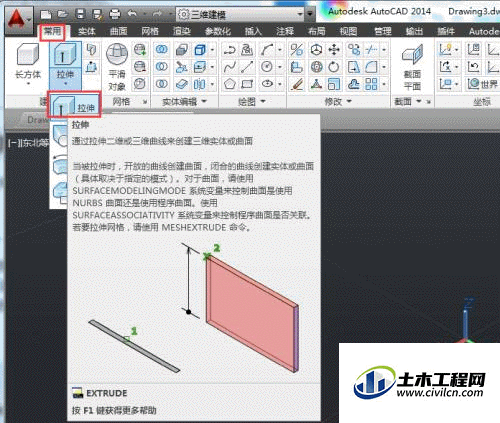Switch to the 视图 ribbon tab
This screenshot has height=423, width=500.
click(x=348, y=32)
